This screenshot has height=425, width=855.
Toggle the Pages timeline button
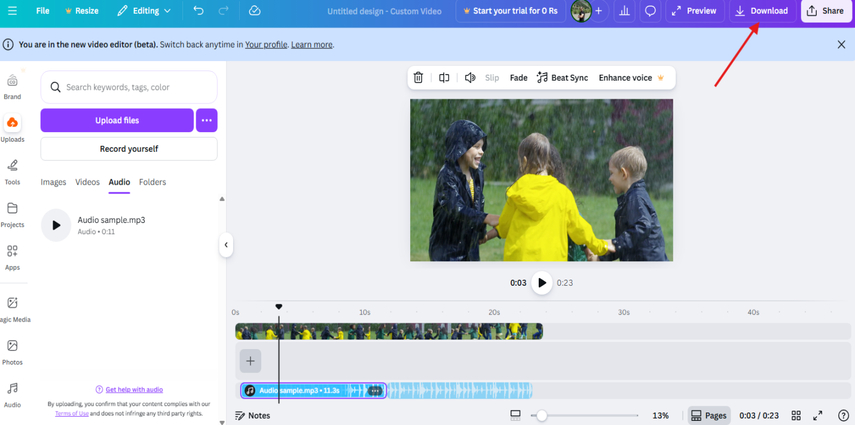[x=709, y=416]
